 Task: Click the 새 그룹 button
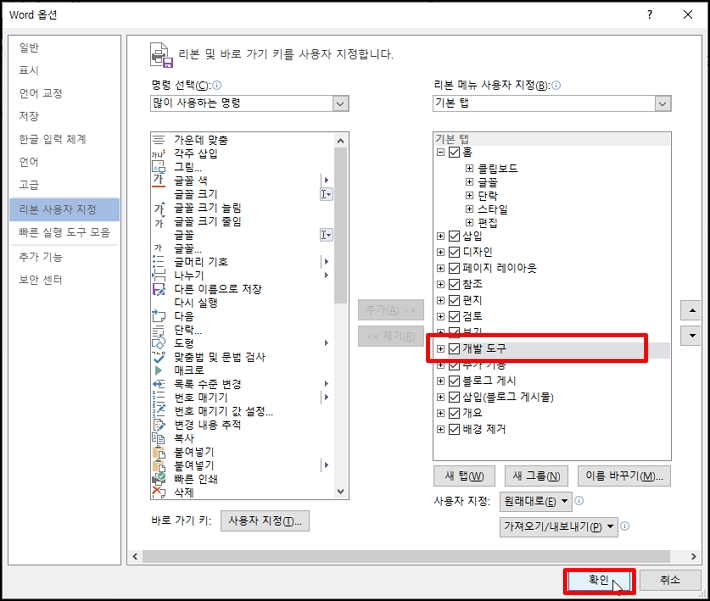[536, 476]
